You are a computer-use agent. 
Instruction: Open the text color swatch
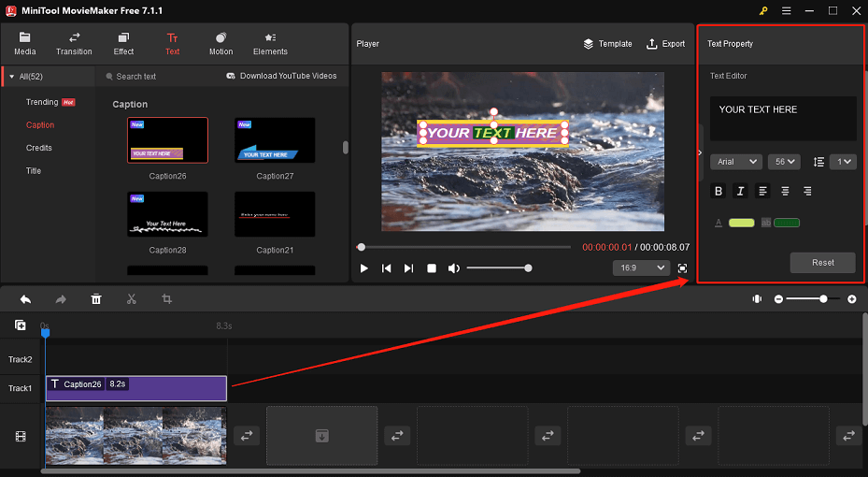tap(741, 223)
